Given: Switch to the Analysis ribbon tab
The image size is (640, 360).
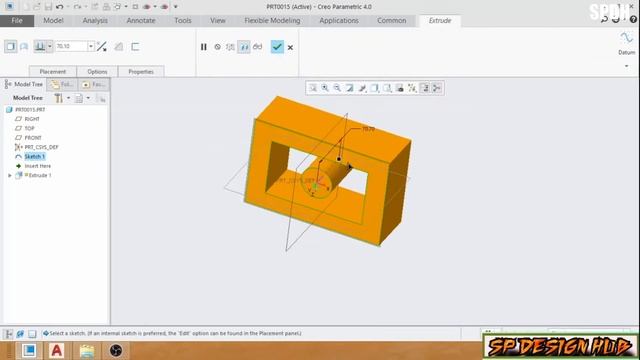Looking at the screenshot, I should (x=95, y=20).
